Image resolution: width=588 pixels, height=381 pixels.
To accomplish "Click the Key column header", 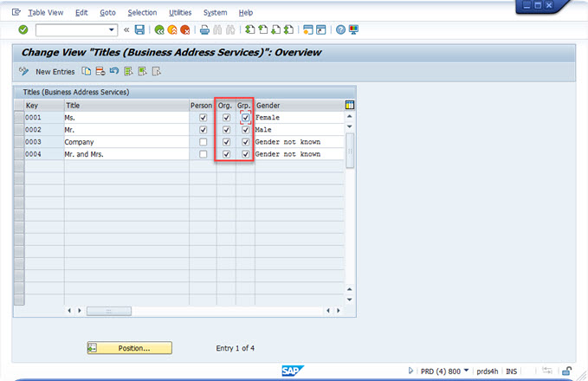I will pyautogui.click(x=44, y=106).
